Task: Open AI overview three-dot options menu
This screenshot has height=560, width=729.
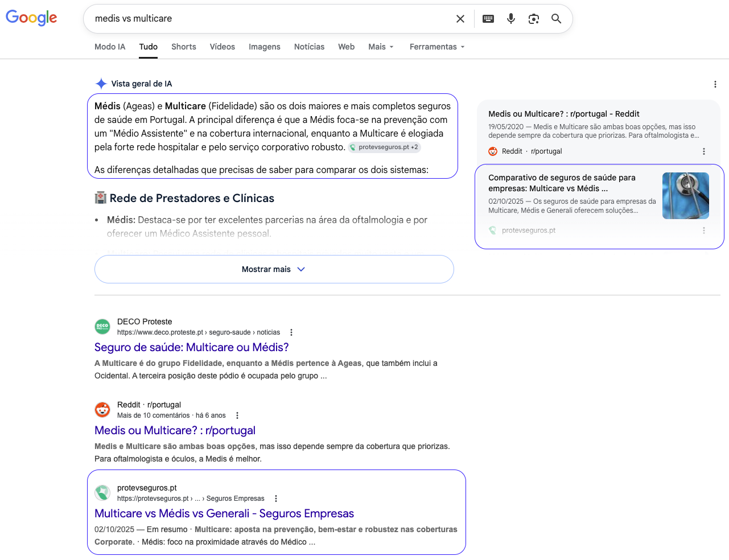Action: [715, 84]
